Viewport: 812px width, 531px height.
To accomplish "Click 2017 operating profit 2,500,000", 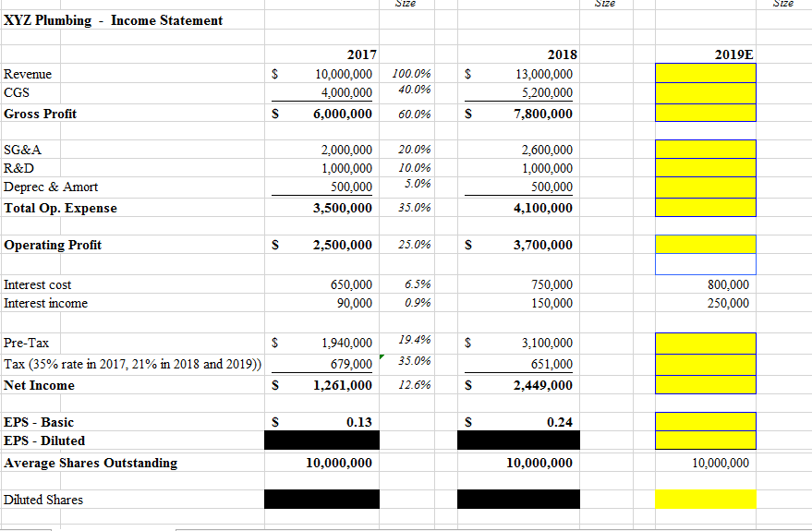I will pos(343,245).
